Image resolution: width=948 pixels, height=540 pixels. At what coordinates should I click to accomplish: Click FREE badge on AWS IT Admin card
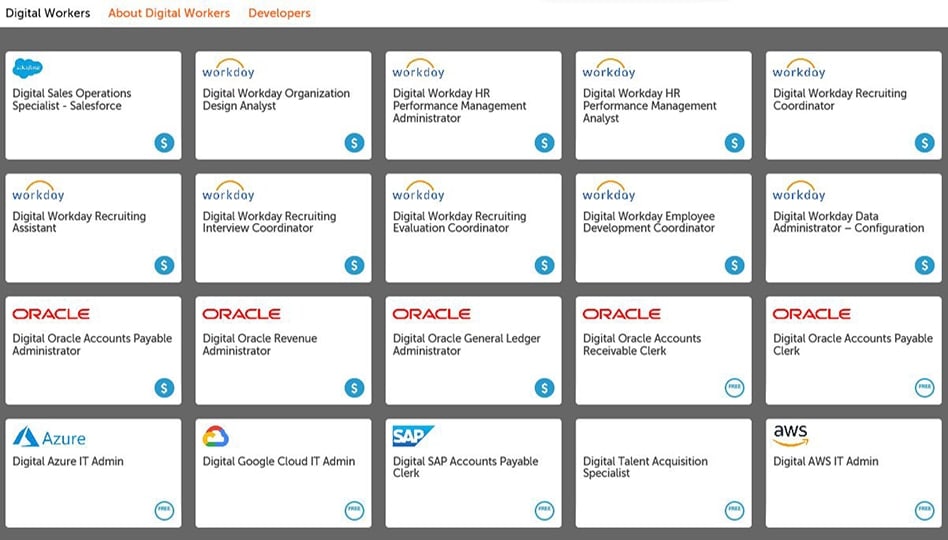[x=924, y=510]
